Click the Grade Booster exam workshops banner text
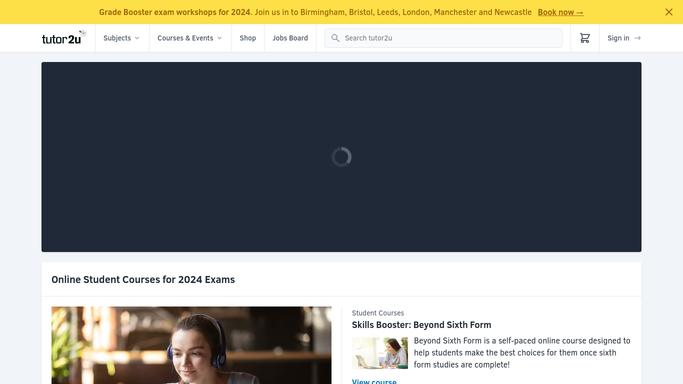The width and height of the screenshot is (683, 384). click(x=315, y=12)
